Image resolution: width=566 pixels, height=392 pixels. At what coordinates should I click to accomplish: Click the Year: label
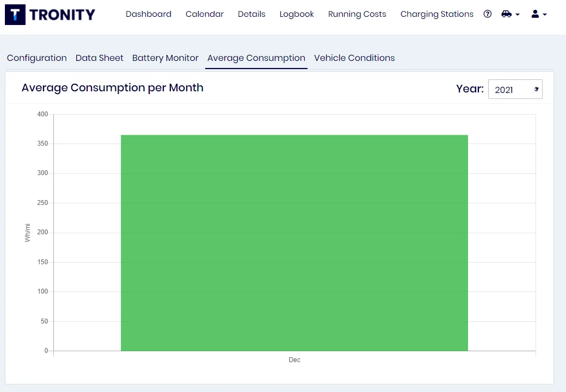coord(470,89)
